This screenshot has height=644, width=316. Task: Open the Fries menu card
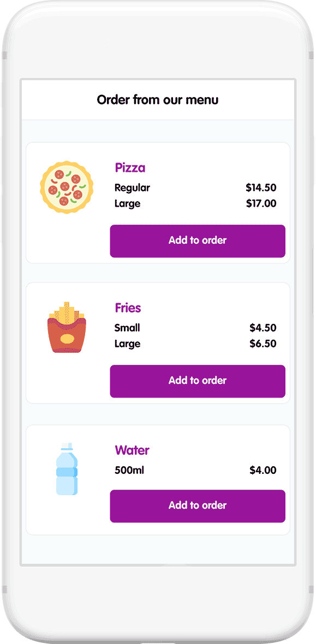coord(158,342)
